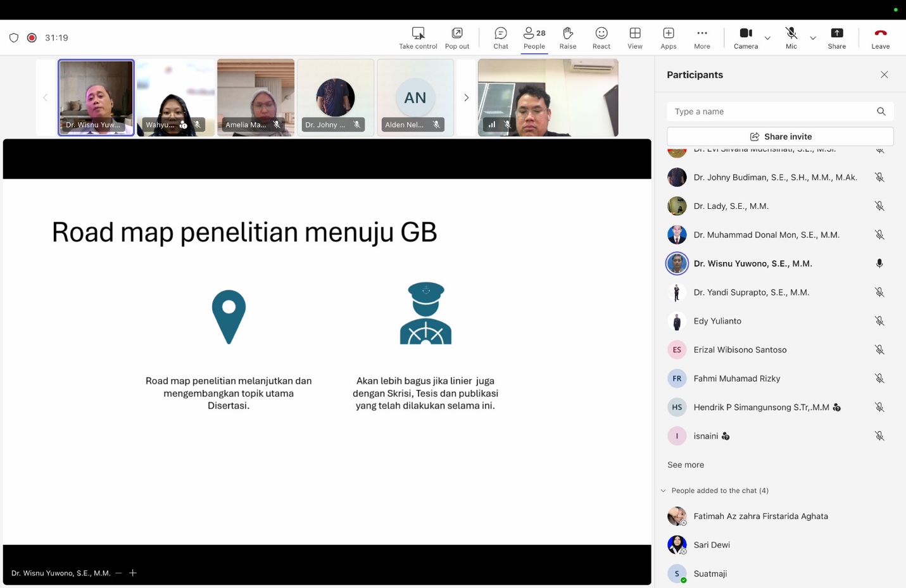Open the More actions menu
This screenshot has width=906, height=588.
[702, 37]
